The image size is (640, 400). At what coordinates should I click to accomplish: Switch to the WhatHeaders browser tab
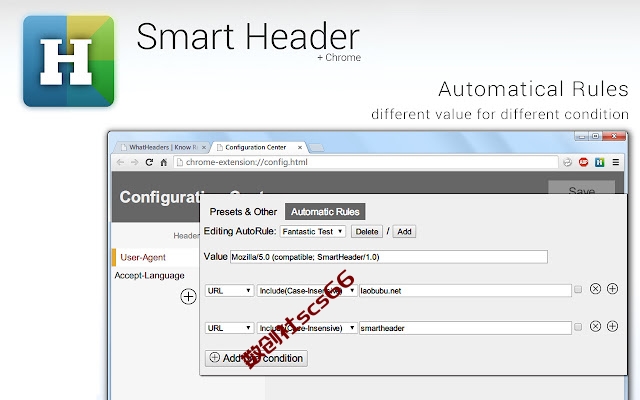click(162, 147)
